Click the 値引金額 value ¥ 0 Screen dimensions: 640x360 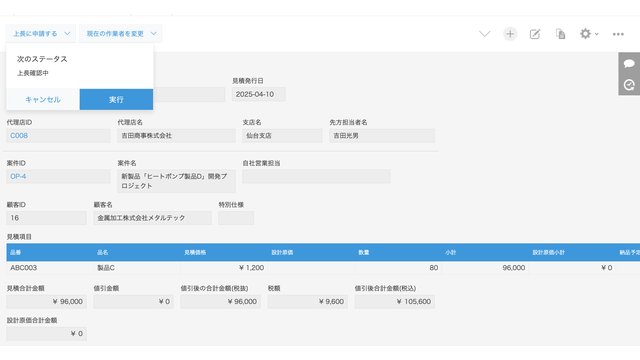coord(133,302)
